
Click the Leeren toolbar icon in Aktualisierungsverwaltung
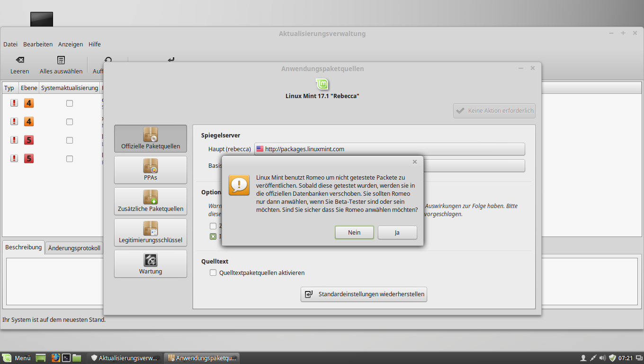tap(20, 60)
